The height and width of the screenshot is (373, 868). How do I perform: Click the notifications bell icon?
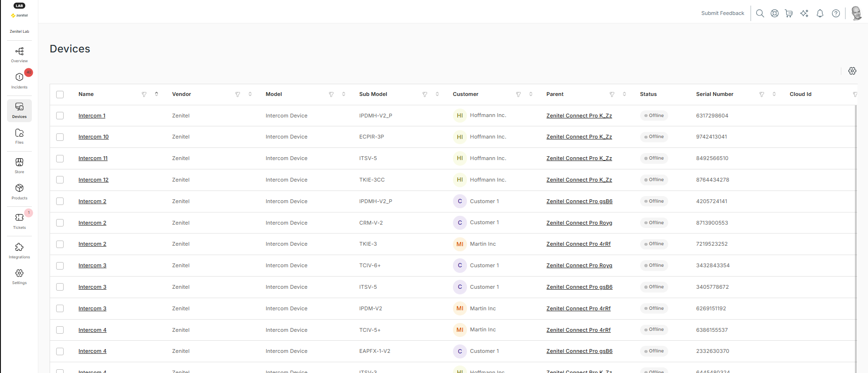click(x=820, y=14)
